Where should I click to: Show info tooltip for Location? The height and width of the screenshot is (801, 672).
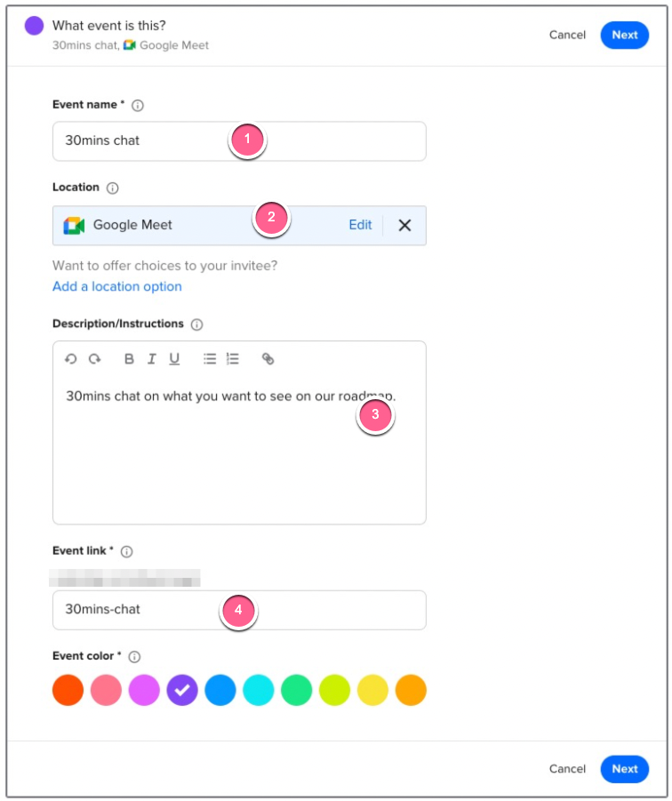[113, 188]
